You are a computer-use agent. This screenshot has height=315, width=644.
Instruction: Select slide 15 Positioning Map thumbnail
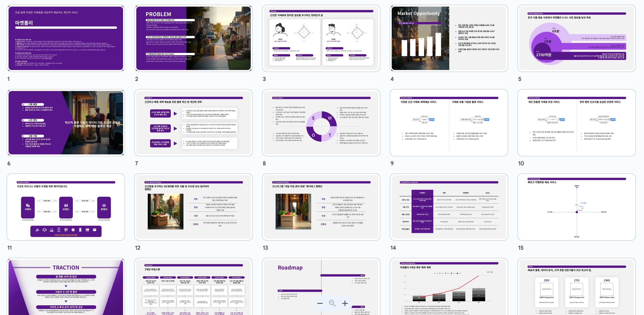[577, 207]
